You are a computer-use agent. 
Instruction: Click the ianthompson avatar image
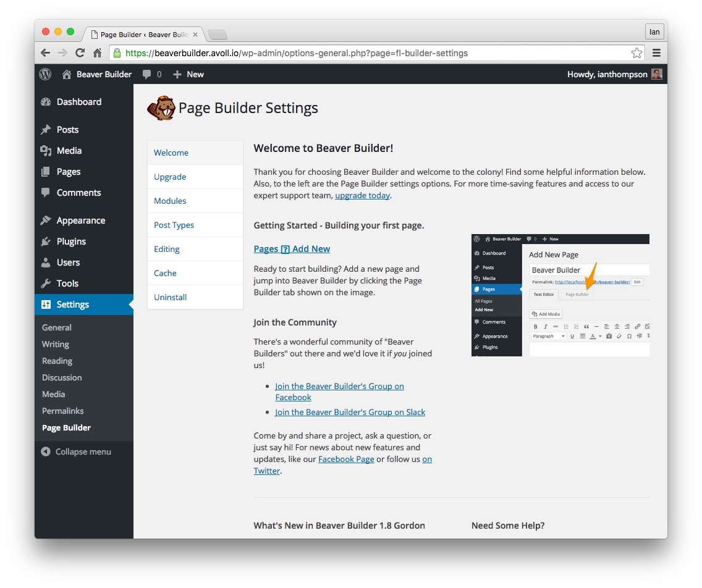point(656,74)
